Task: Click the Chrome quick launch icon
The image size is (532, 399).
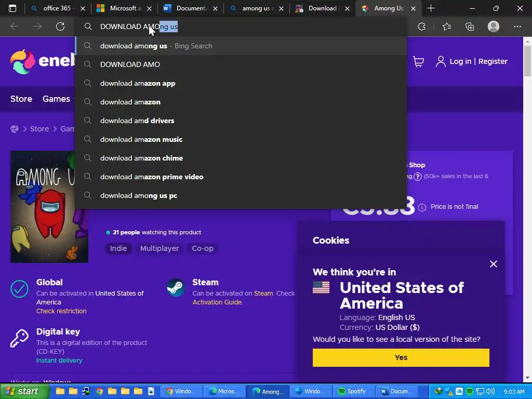Action: pos(99,392)
